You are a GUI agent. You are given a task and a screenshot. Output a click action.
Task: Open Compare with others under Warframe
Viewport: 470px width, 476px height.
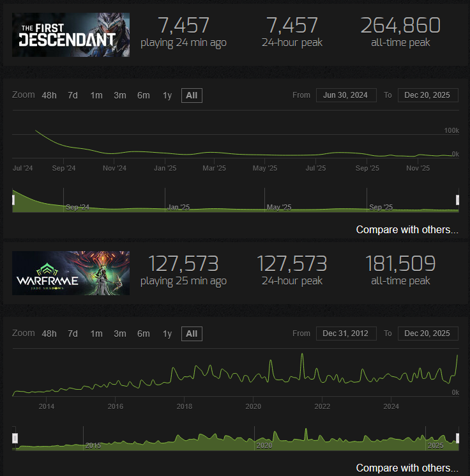pos(407,468)
